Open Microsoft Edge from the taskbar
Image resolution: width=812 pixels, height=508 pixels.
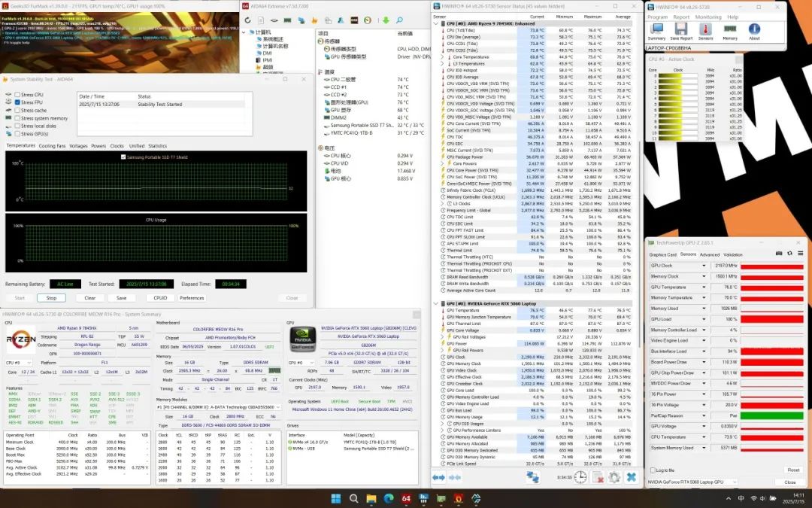(x=389, y=499)
